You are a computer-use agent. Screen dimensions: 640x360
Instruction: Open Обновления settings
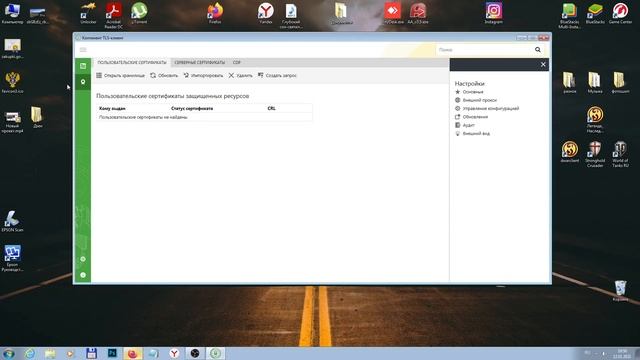(x=471, y=117)
